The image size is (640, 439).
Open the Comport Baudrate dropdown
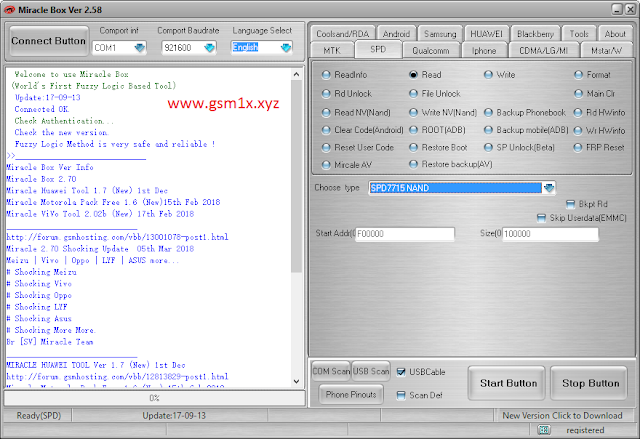(x=209, y=48)
